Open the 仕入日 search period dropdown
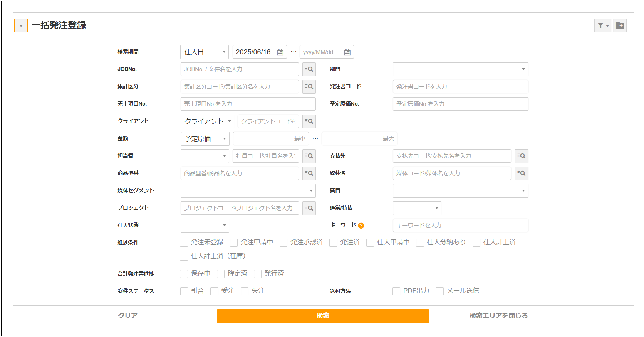644x337 pixels. click(x=205, y=52)
